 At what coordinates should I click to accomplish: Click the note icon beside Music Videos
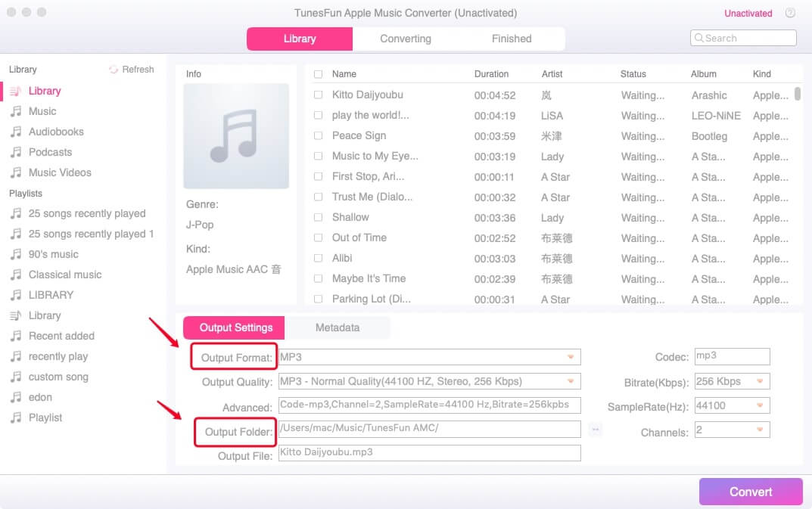click(x=16, y=172)
